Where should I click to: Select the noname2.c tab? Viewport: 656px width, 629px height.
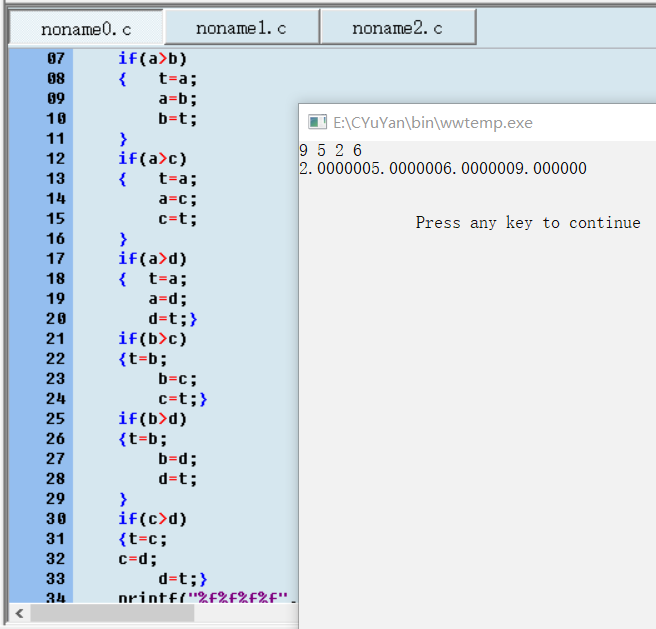398,28
